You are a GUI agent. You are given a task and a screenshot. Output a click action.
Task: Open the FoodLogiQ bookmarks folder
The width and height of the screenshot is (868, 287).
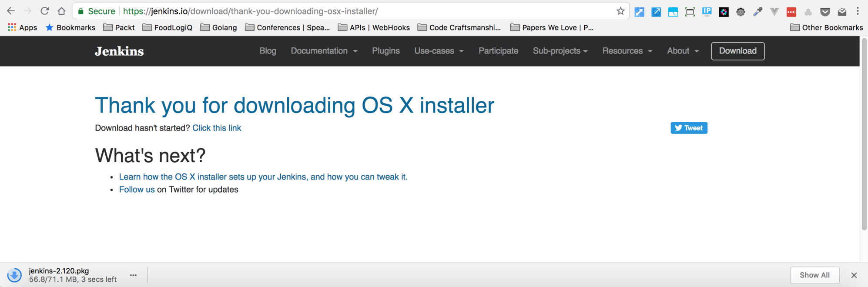click(x=168, y=27)
